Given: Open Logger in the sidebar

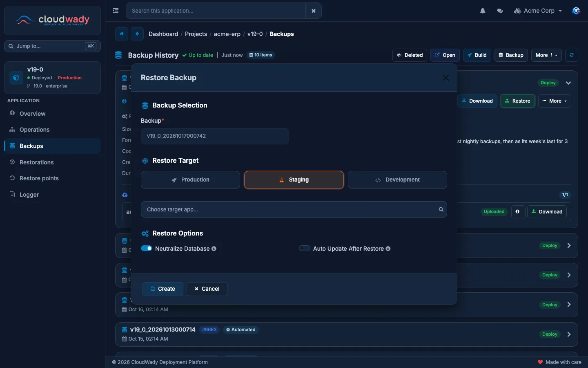Looking at the screenshot, I should [52, 195].
